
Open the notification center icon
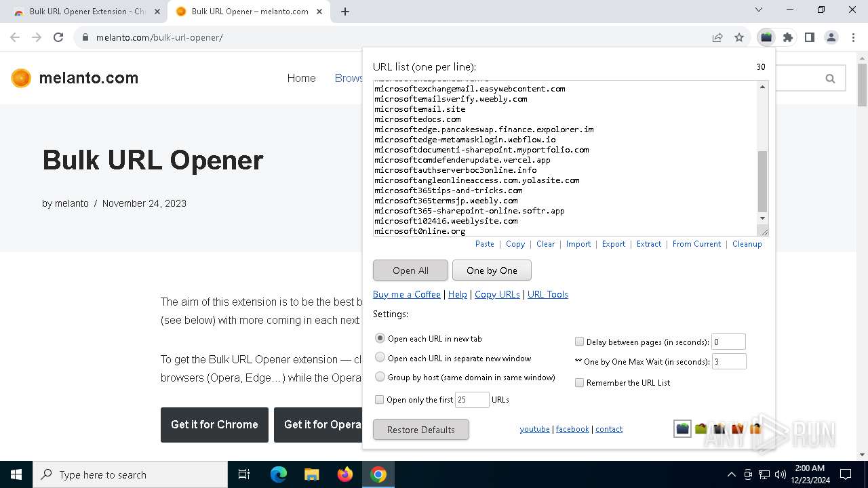pyautogui.click(x=846, y=474)
